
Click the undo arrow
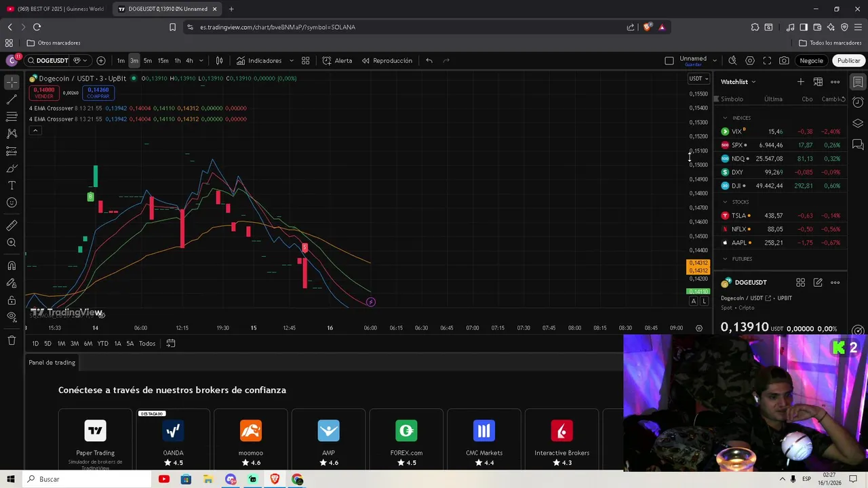429,60
